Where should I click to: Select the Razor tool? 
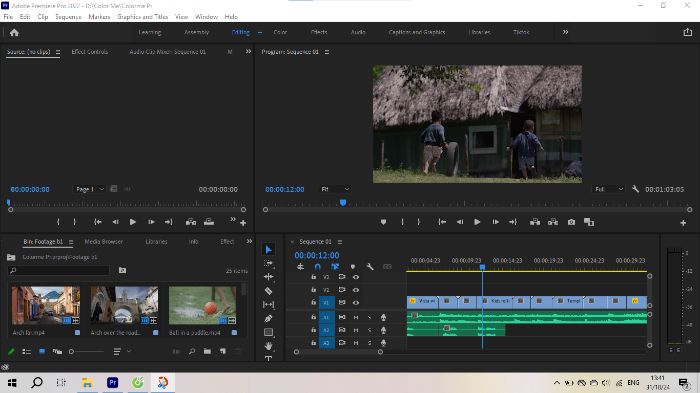[268, 291]
